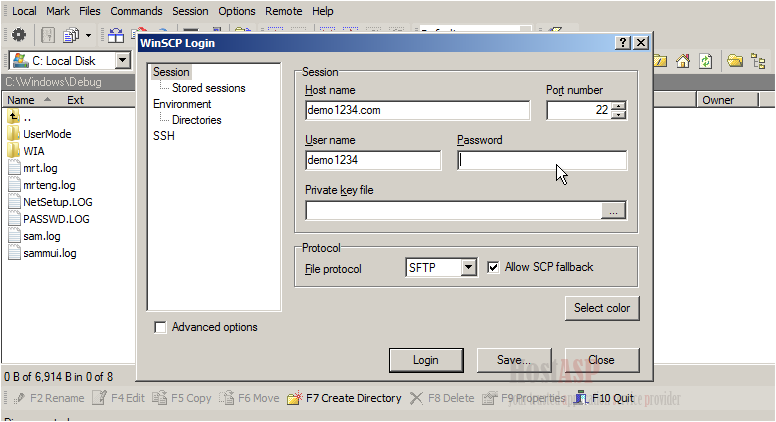Click the Owner column header
Viewport: 776px width, 422px height.
727,100
